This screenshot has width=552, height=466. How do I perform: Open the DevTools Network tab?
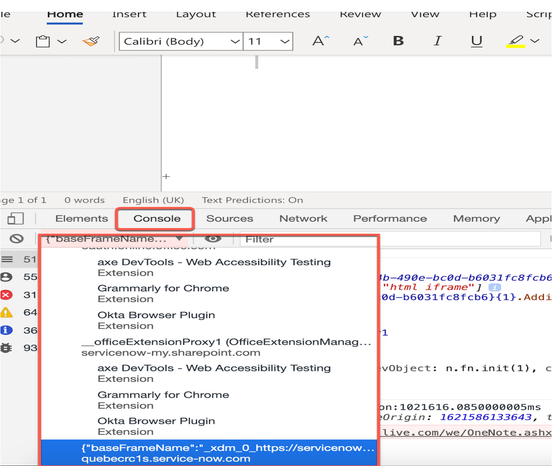[x=303, y=219]
